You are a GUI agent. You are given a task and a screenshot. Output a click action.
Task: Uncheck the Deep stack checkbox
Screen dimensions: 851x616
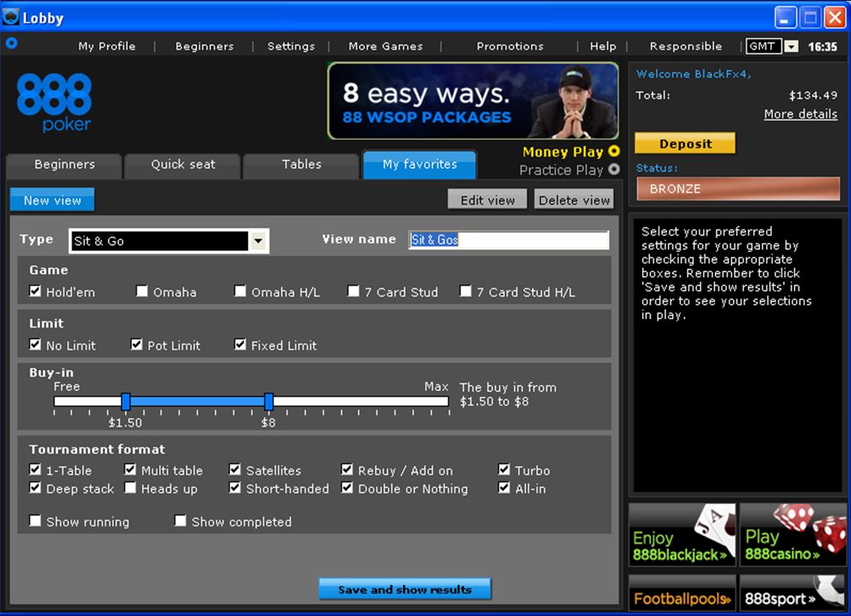(x=35, y=488)
